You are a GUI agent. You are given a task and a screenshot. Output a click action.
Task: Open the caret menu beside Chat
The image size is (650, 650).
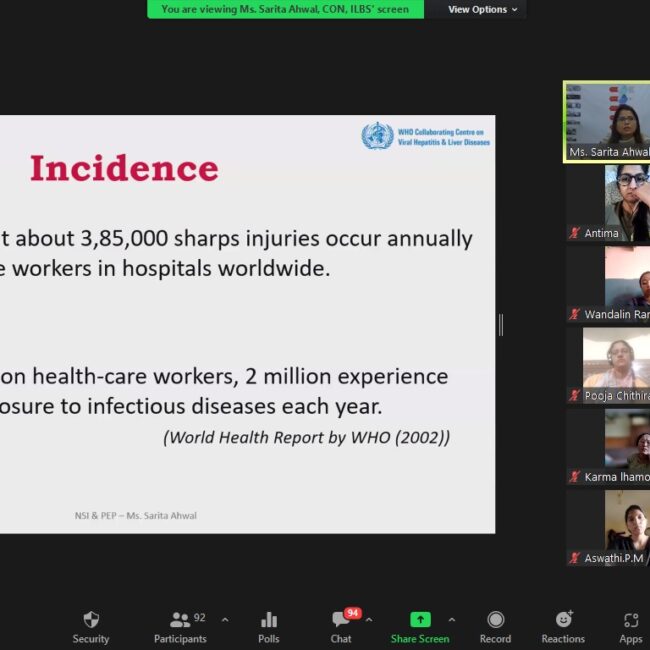click(368, 620)
